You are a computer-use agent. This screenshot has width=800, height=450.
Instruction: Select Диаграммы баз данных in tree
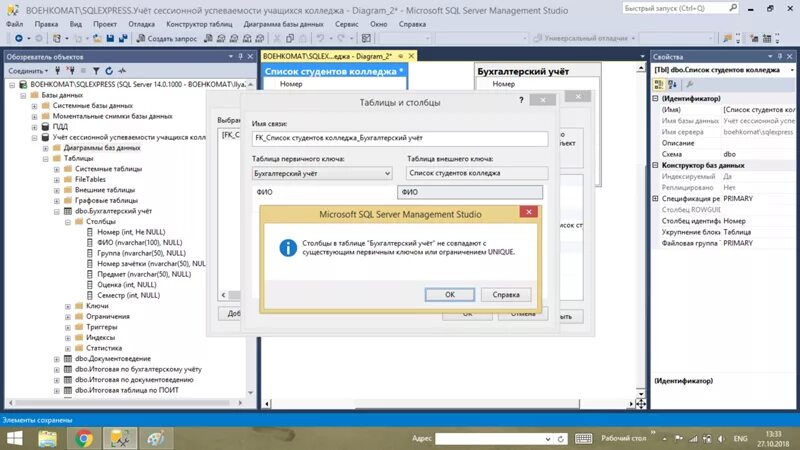coord(102,148)
